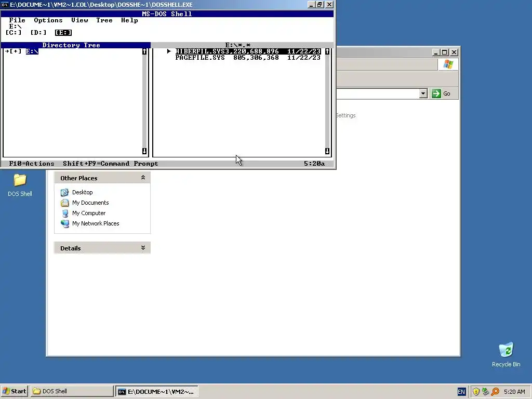Click the My Documents folder icon

click(65, 203)
